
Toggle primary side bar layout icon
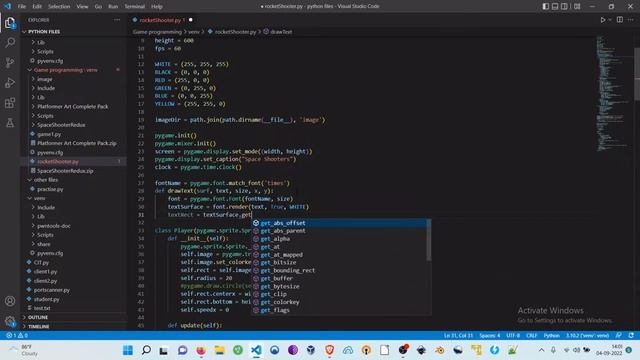click(x=546, y=6)
